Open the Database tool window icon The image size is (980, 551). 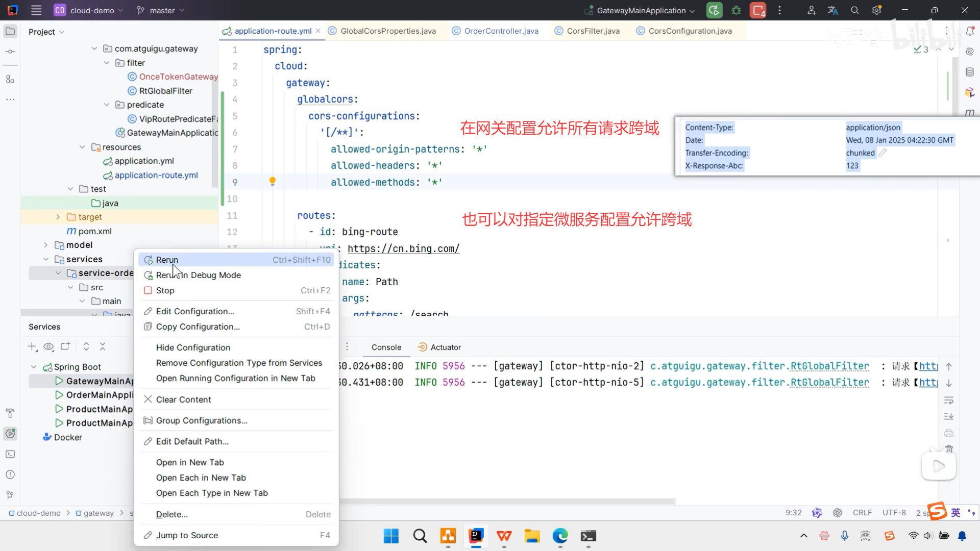tap(970, 72)
